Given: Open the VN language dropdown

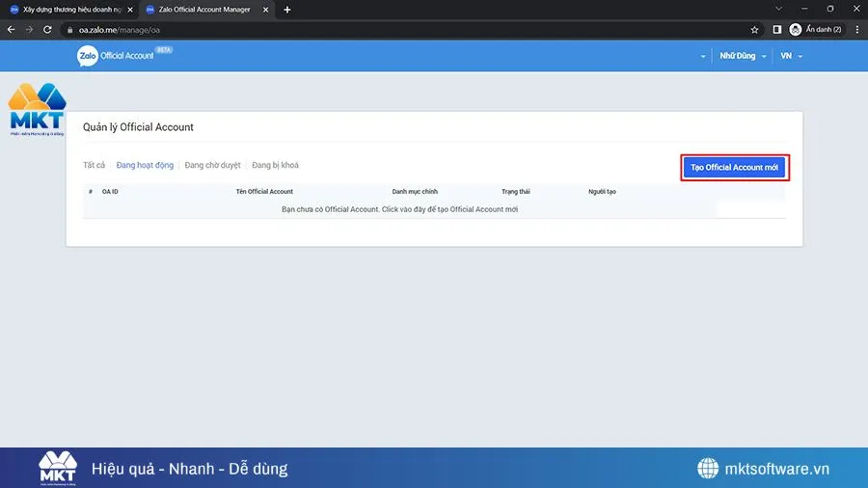Looking at the screenshot, I should 791,56.
